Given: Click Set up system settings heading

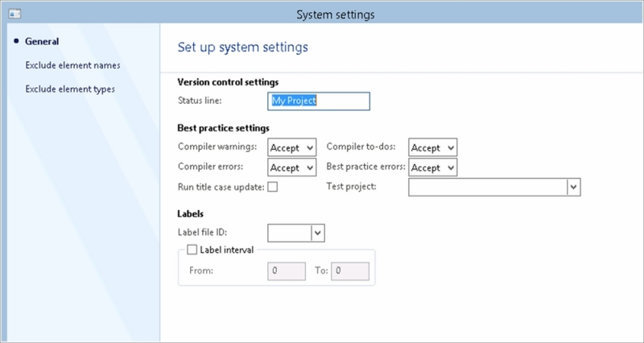Looking at the screenshot, I should click(x=243, y=48).
